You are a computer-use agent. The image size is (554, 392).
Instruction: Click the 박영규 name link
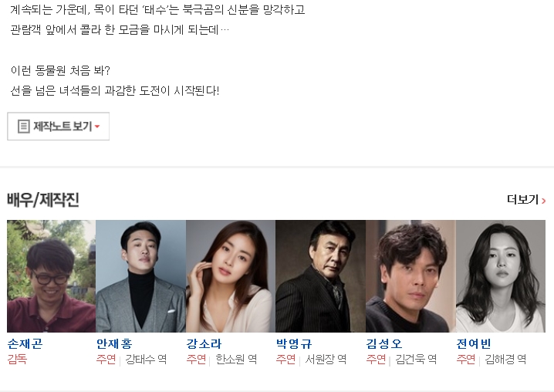pyautogui.click(x=294, y=343)
